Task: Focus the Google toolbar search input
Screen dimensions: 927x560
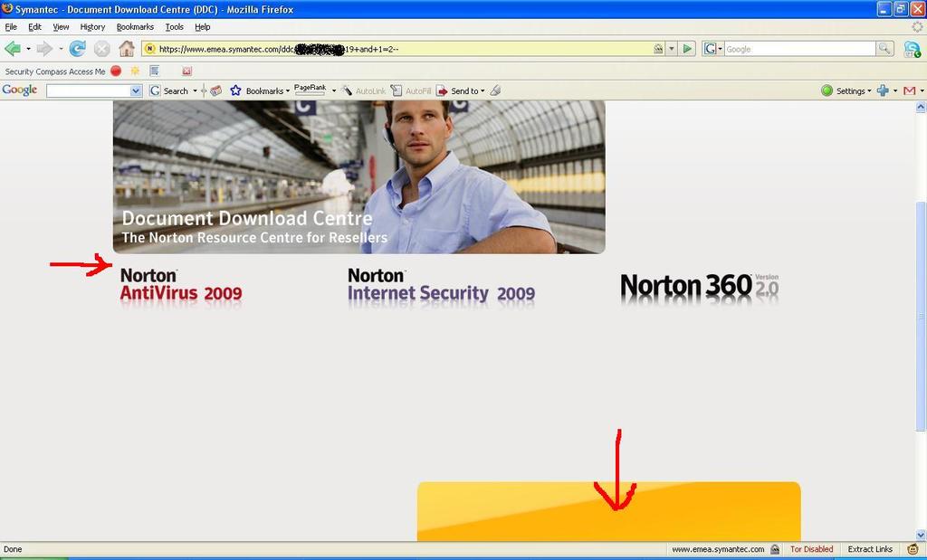Action: point(89,90)
